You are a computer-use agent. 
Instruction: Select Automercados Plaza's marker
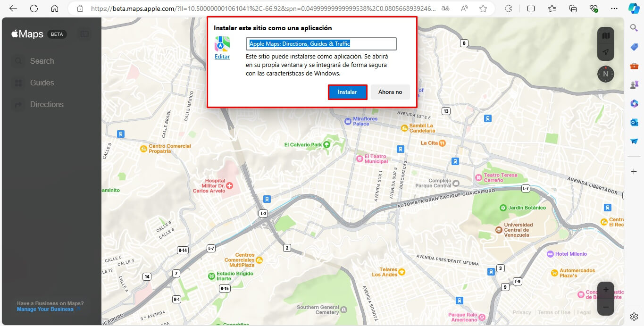(554, 273)
